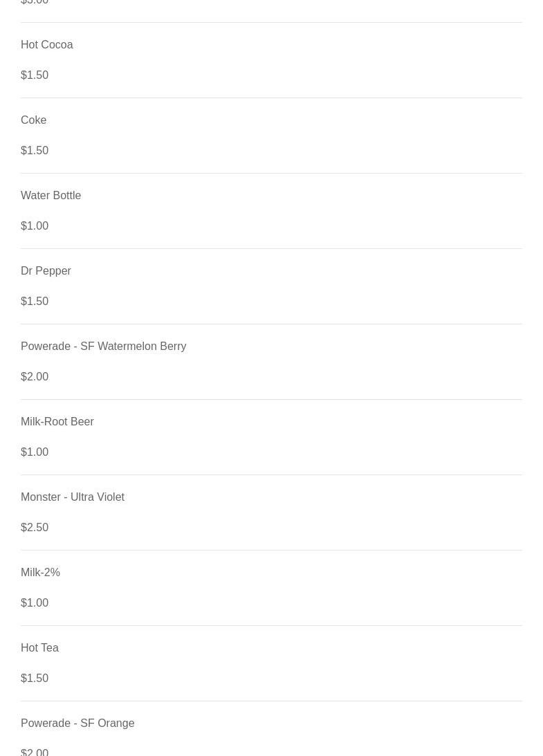Image resolution: width=543 pixels, height=756 pixels.
Task: Click the Hot Cocoa $1.50 price
Action: [35, 75]
